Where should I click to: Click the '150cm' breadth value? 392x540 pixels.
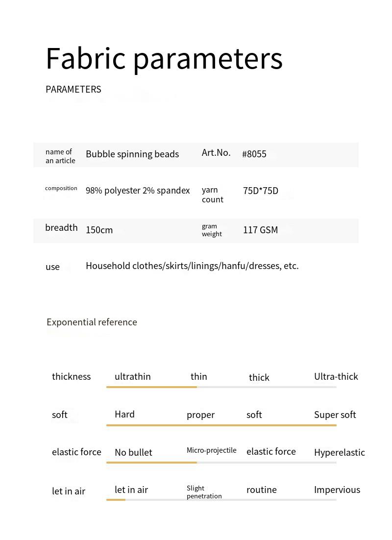point(99,230)
